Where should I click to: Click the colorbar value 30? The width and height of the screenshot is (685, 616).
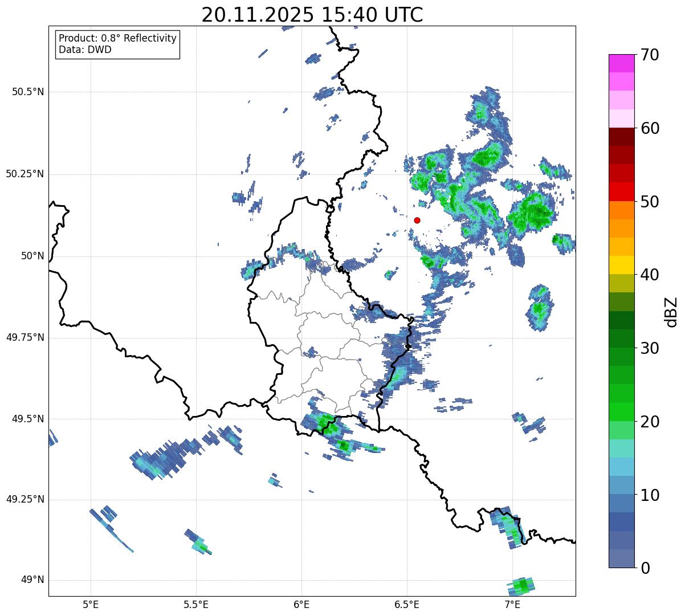coord(650,348)
